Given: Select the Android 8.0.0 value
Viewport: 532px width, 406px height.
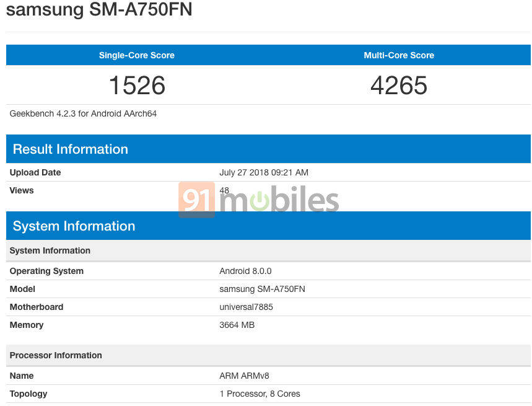Looking at the screenshot, I should (x=245, y=271).
